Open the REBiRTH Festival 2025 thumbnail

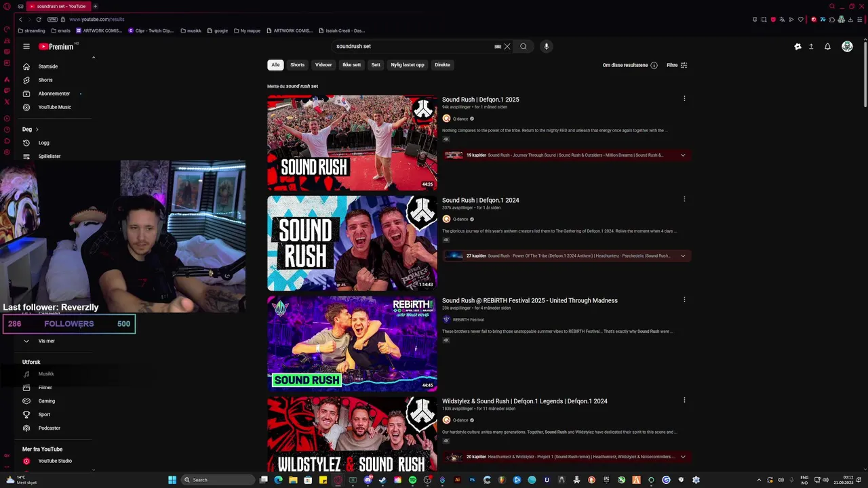pyautogui.click(x=352, y=344)
